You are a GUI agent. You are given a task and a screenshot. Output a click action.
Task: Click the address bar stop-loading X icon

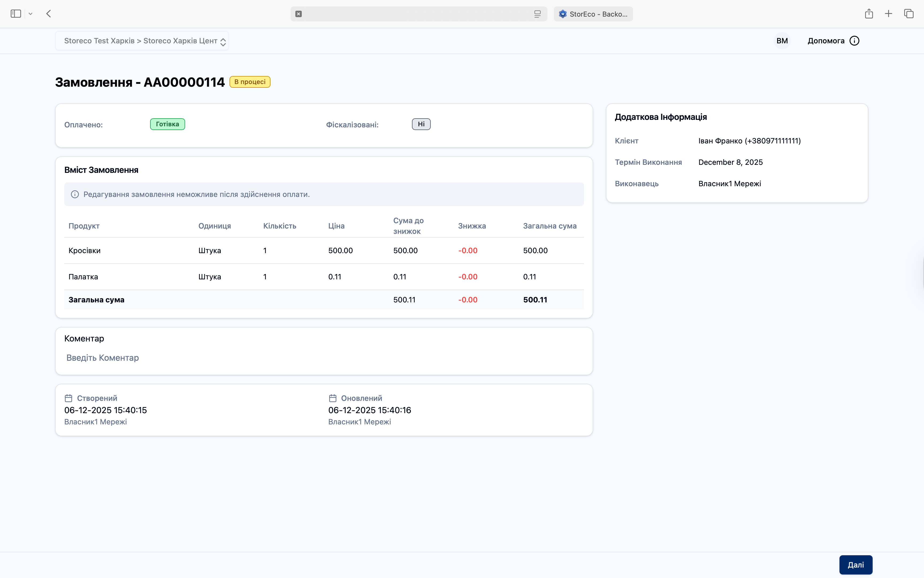coord(299,14)
